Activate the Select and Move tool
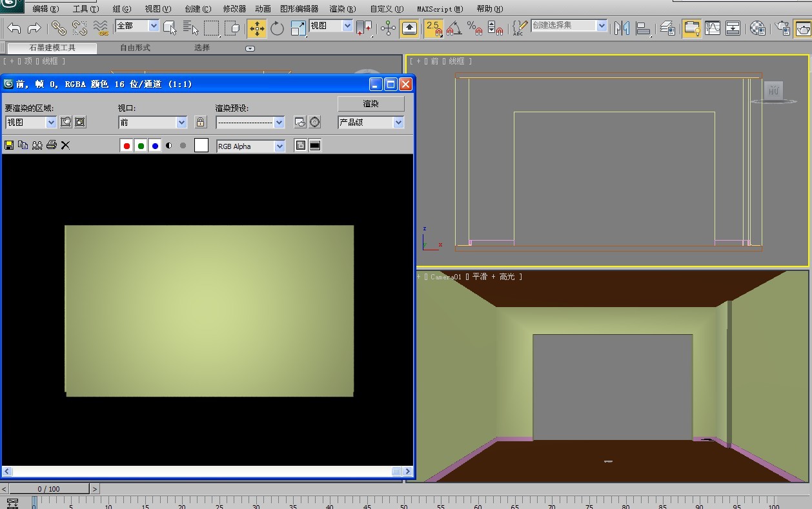The image size is (812, 509). 257,28
